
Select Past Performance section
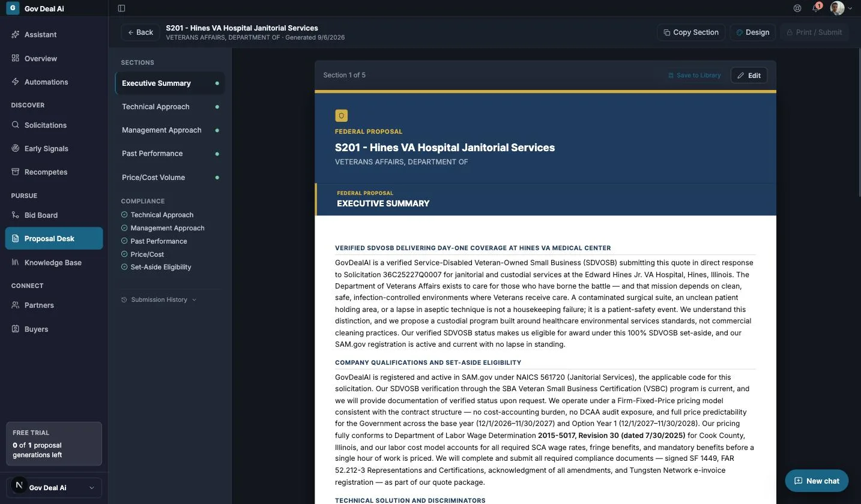[170, 154]
